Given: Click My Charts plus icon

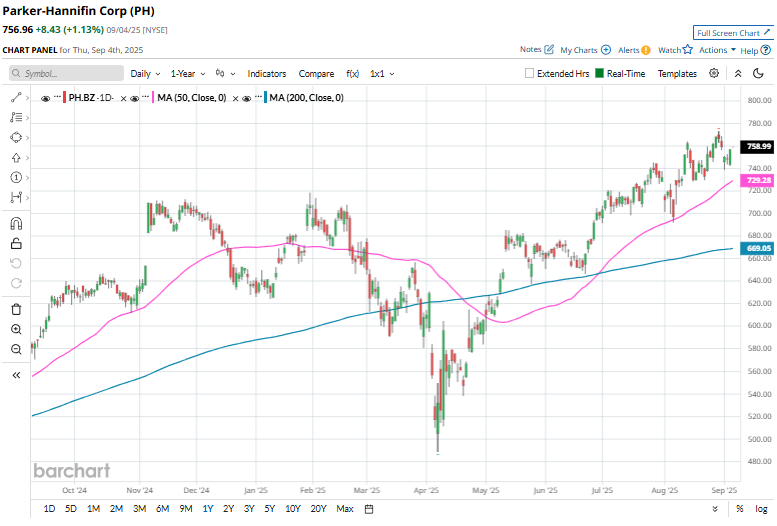Looking at the screenshot, I should 606,50.
